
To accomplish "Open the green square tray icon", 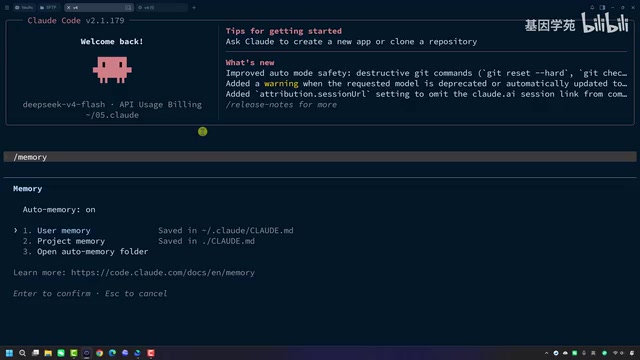I will click(x=574, y=353).
